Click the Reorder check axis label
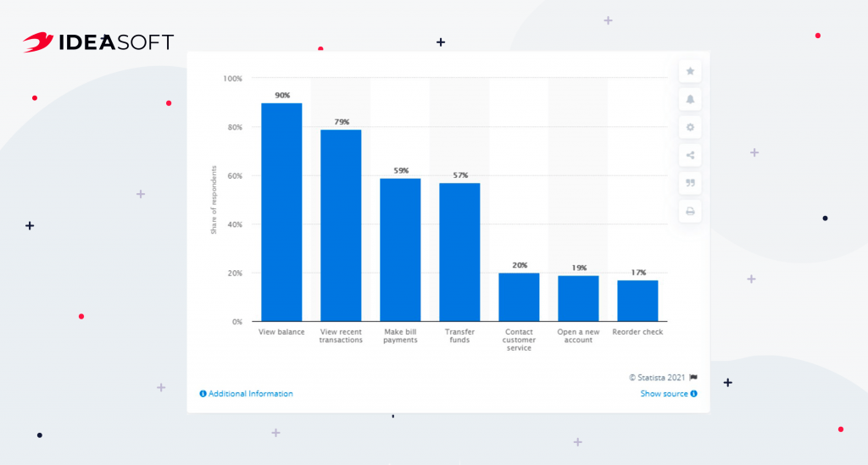Image resolution: width=868 pixels, height=465 pixels. point(637,332)
